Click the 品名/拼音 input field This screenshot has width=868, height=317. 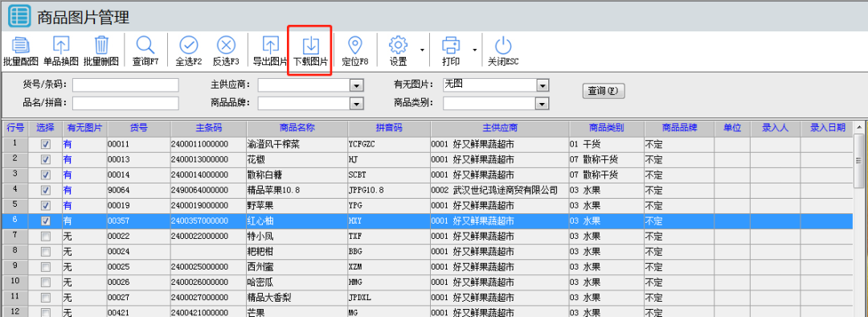(x=125, y=103)
